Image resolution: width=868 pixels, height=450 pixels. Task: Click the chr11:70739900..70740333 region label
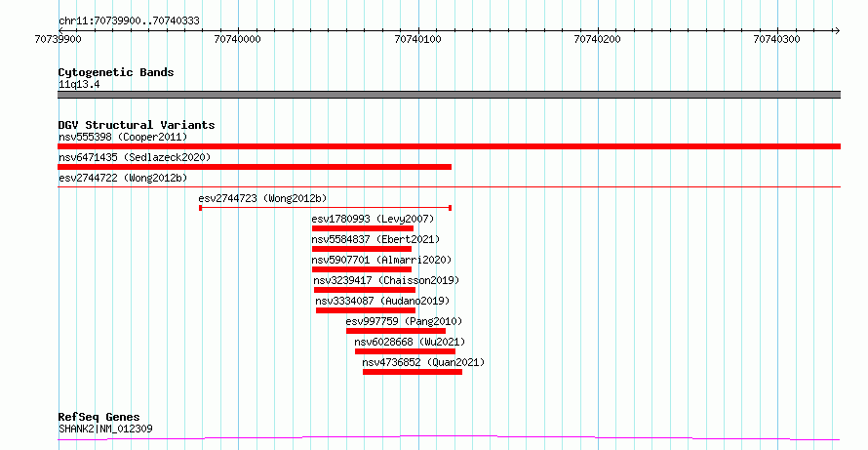pyautogui.click(x=129, y=21)
